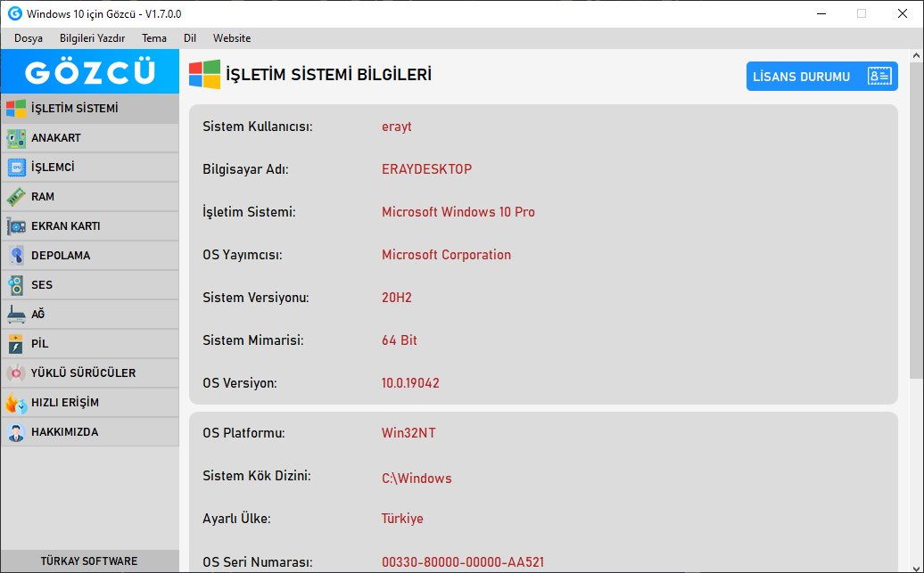Click the LİSANS DURUMU button
Screen dimensions: 924x573
click(822, 77)
